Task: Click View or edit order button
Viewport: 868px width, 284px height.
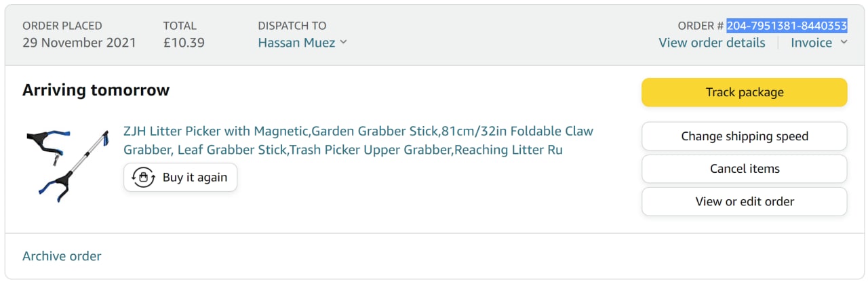Action: [744, 201]
